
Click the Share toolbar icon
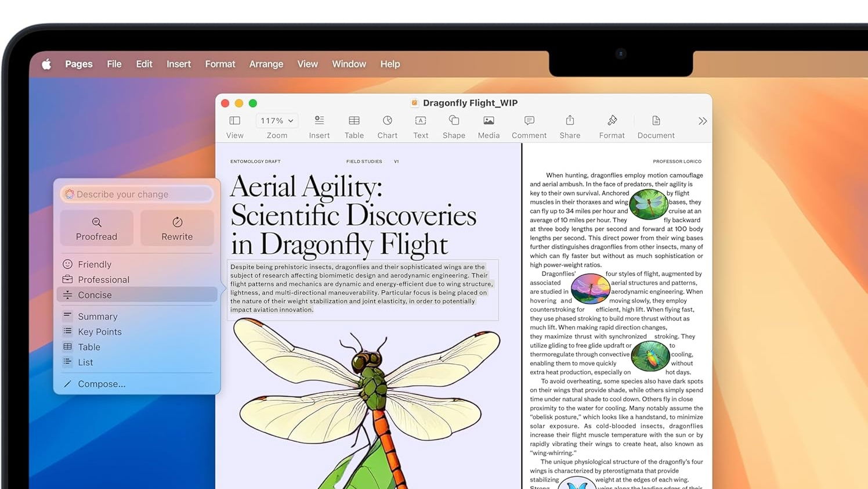point(570,120)
